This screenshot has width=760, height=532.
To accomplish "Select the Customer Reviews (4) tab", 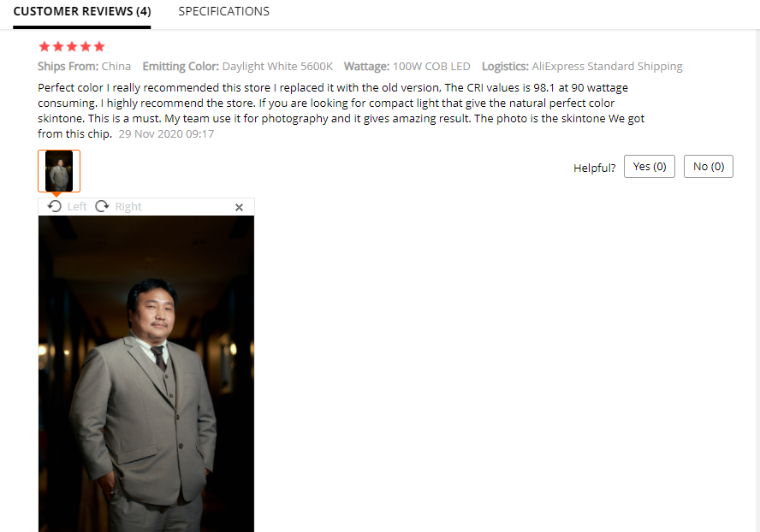I will click(x=82, y=11).
